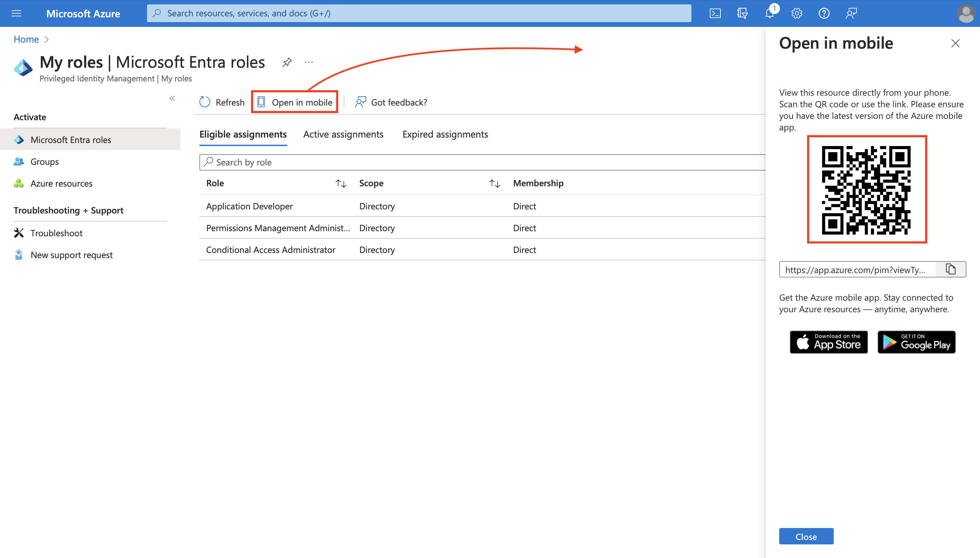Image resolution: width=980 pixels, height=558 pixels.
Task: Select the Eligible assignments tab
Action: pyautogui.click(x=243, y=134)
